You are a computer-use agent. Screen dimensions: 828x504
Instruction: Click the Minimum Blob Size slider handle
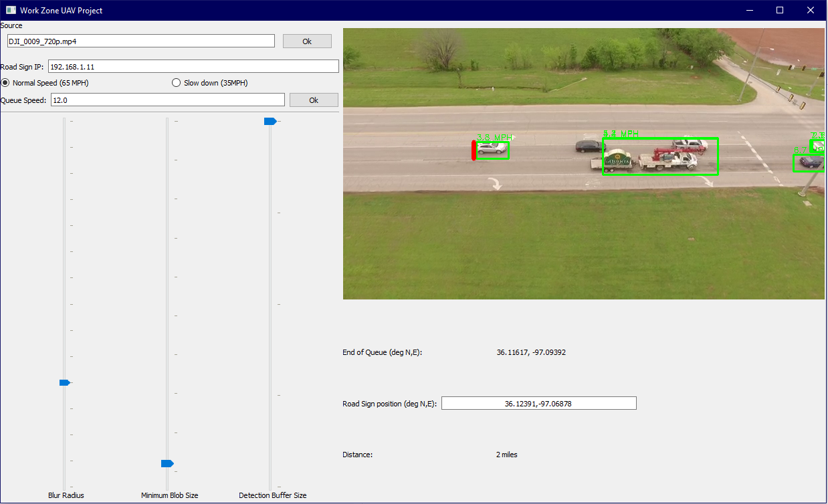(x=167, y=463)
